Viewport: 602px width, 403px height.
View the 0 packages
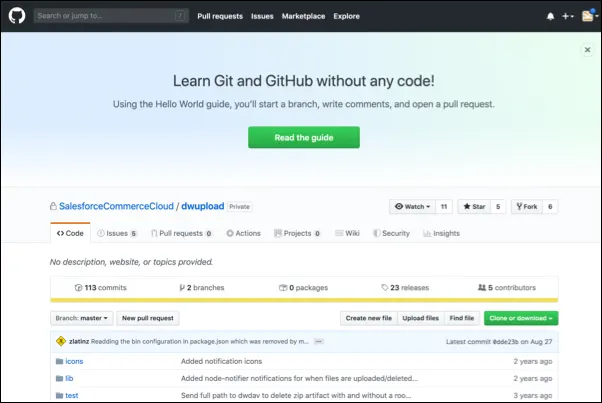[x=303, y=287]
